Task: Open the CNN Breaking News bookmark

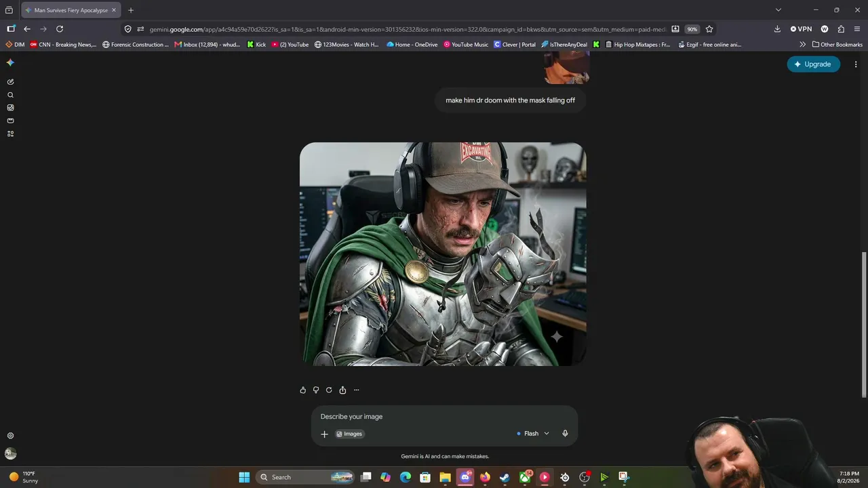Action: pos(63,45)
